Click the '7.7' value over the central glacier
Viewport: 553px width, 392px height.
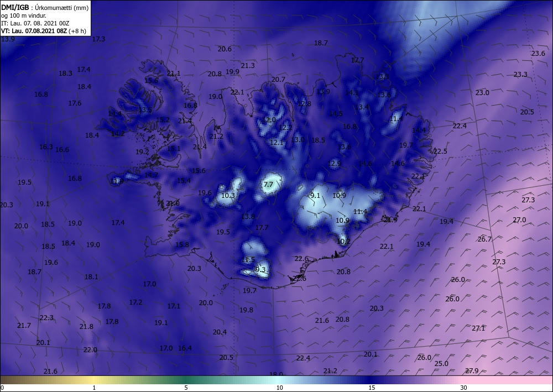268,184
